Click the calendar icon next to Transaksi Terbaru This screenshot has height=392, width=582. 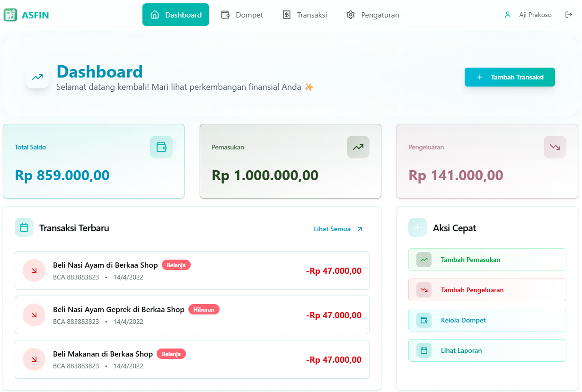pyautogui.click(x=24, y=227)
